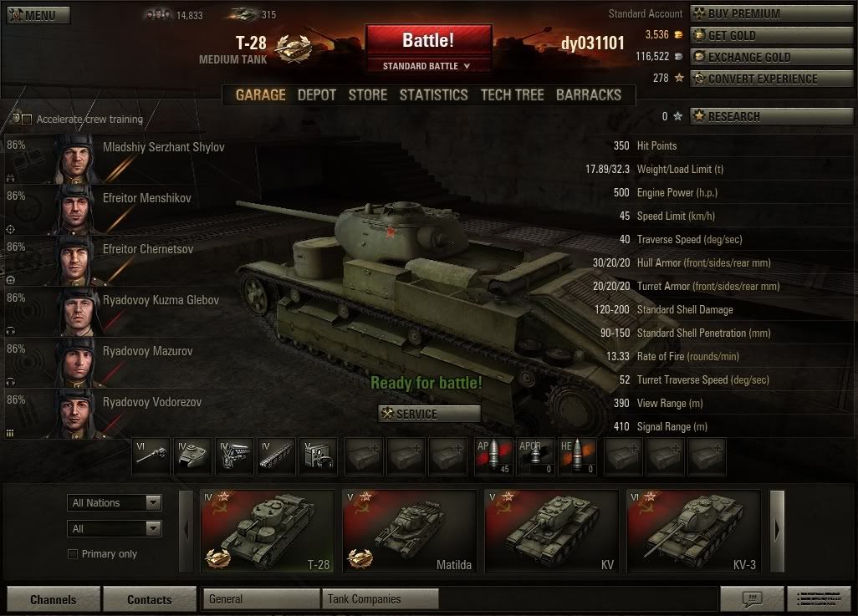Open the Barracks tab
This screenshot has width=858, height=616.
pyautogui.click(x=589, y=95)
